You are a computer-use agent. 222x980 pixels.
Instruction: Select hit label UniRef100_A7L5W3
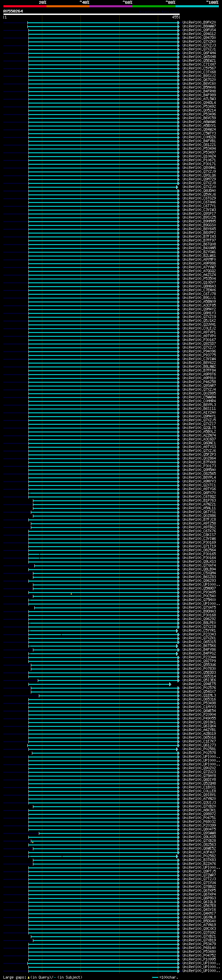tap(199, 99)
